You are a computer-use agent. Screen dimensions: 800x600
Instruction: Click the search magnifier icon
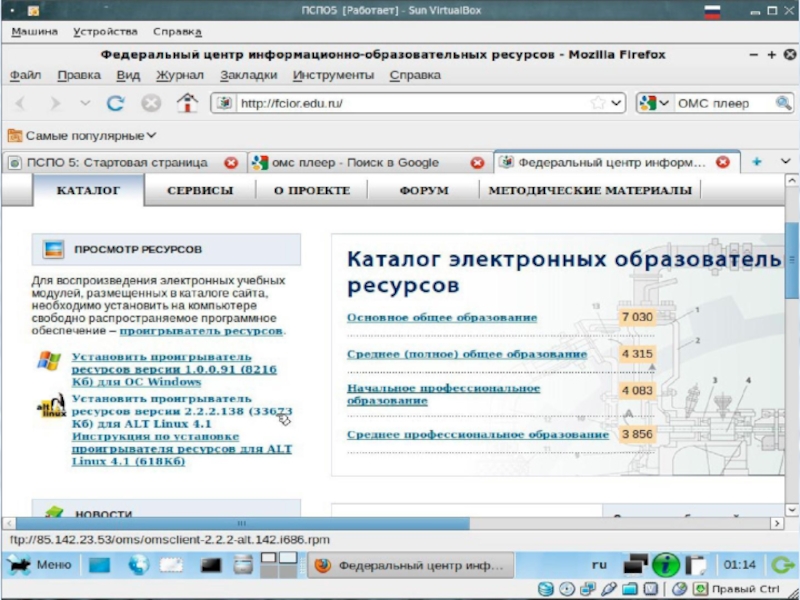pos(783,103)
